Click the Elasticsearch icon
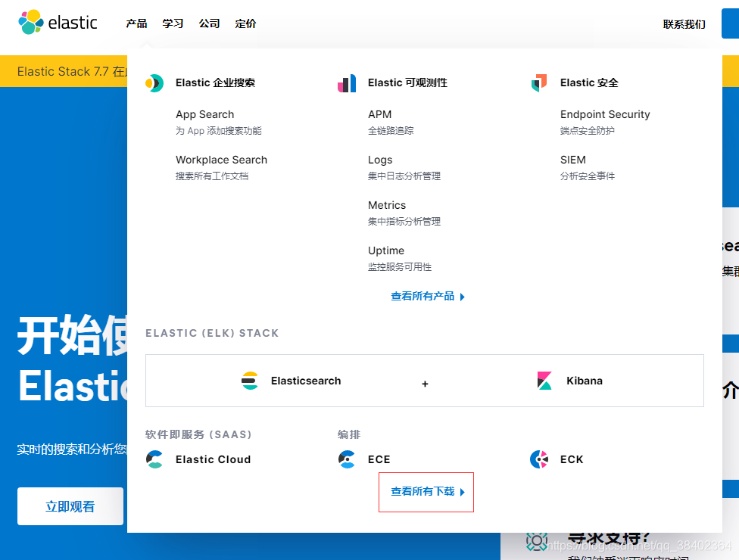This screenshot has height=560, width=739. (x=249, y=381)
